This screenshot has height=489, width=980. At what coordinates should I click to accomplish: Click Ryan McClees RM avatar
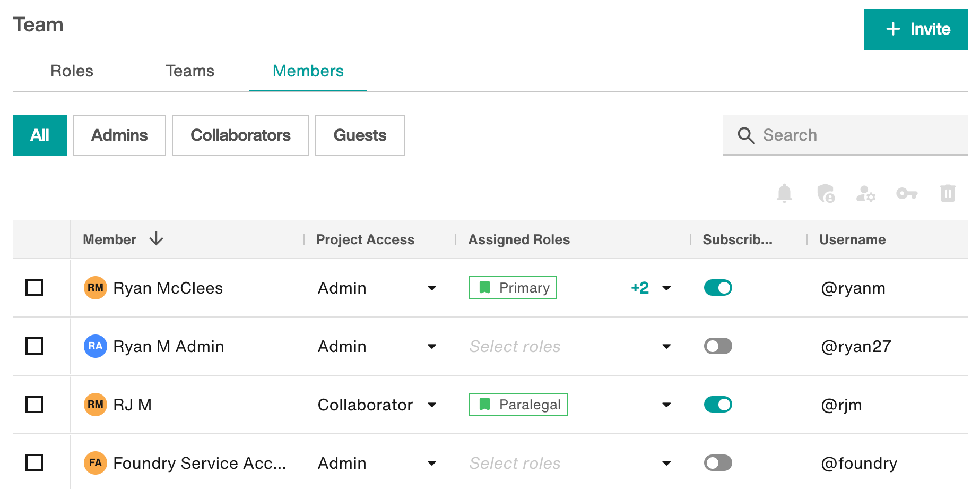(96, 288)
